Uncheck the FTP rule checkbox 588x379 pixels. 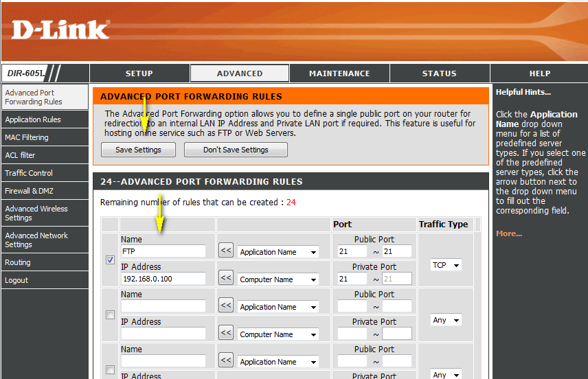click(110, 260)
